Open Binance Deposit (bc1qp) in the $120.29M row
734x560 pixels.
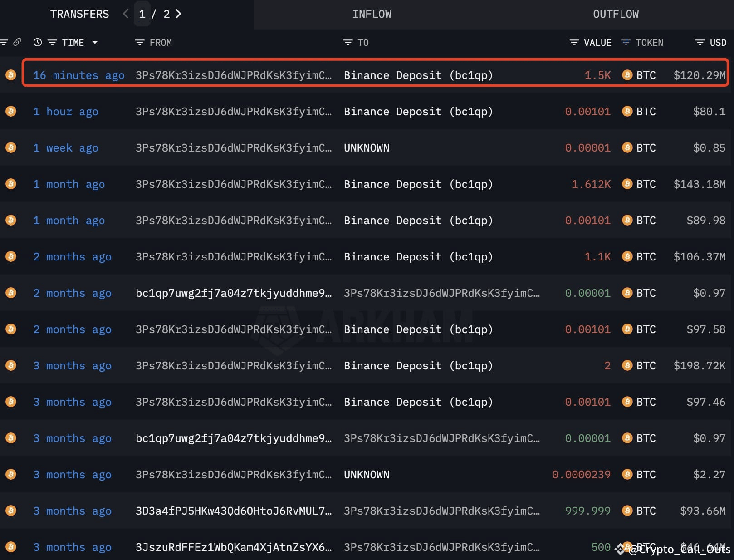coord(418,75)
